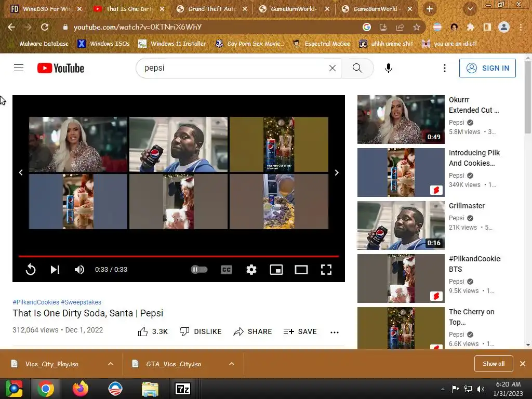Open a new browser tab

click(x=430, y=9)
